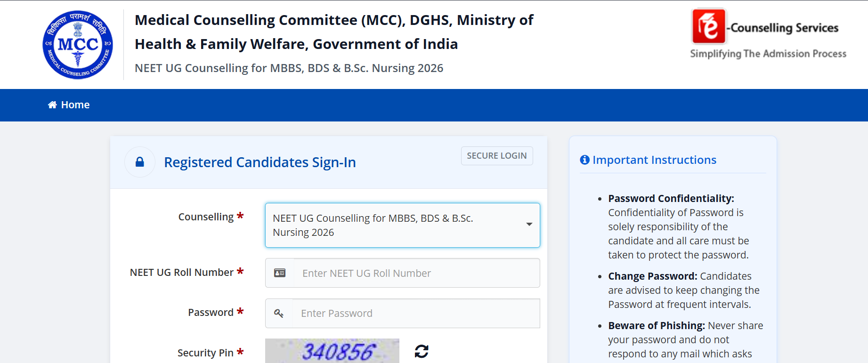Image resolution: width=868 pixels, height=363 pixels.
Task: Click the Important Instructions heading
Action: [x=654, y=160]
